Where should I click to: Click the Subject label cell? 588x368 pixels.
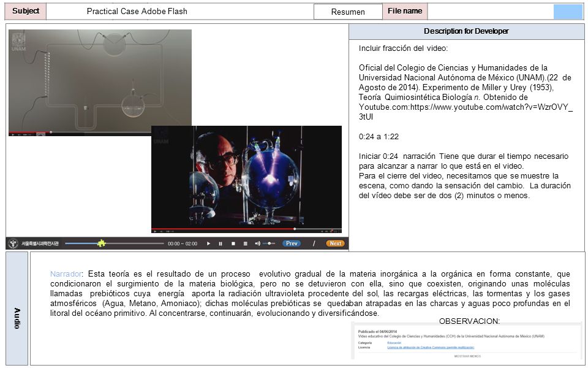point(26,11)
